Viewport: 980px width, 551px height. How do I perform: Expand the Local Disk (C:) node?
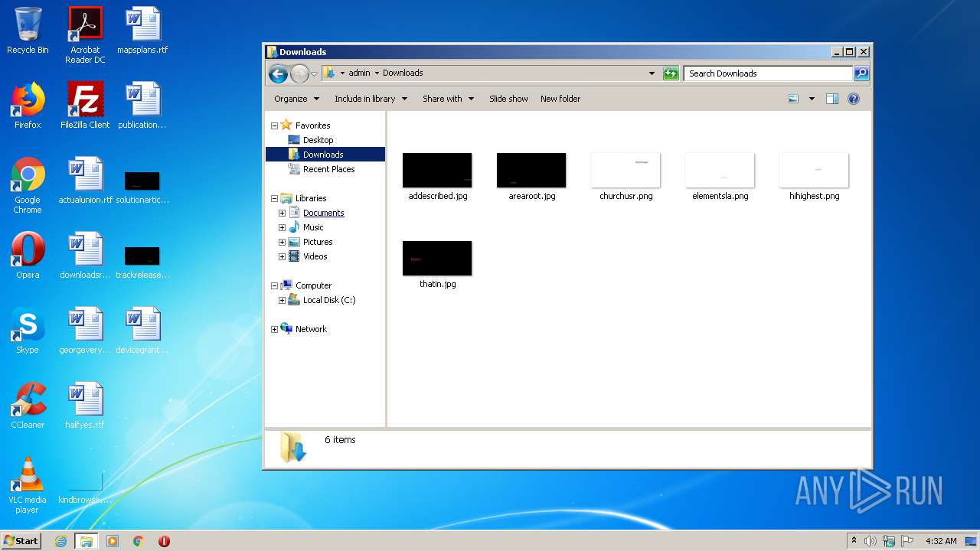(282, 300)
